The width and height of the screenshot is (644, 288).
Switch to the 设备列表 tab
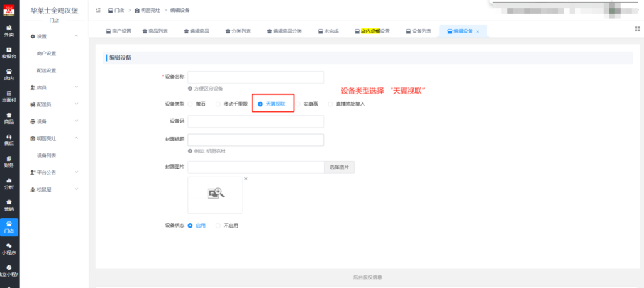pos(418,31)
